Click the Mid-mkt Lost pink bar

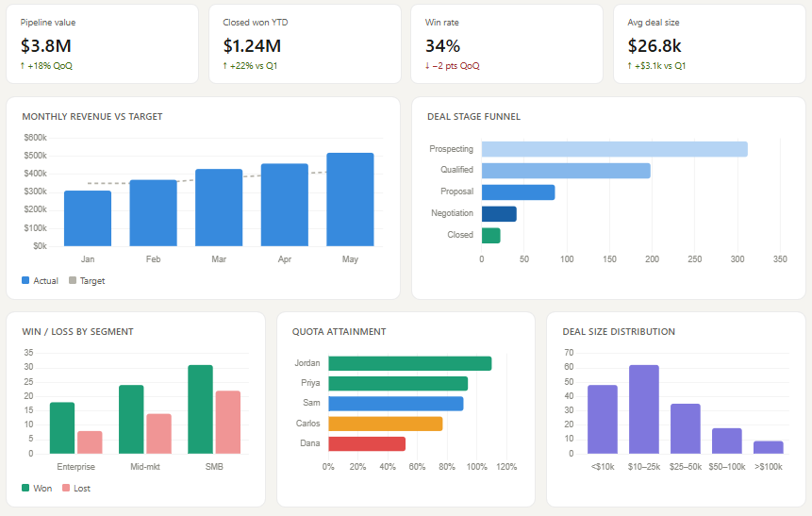coord(159,434)
